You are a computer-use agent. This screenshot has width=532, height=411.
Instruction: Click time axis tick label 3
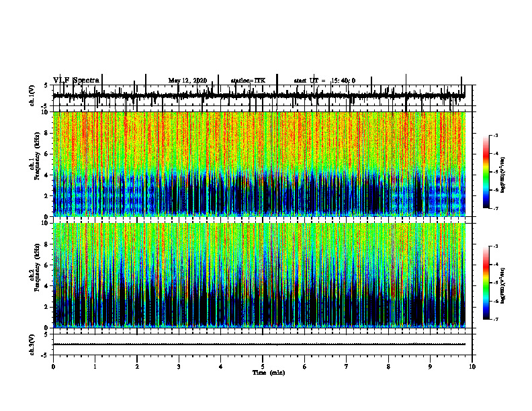pos(179,367)
